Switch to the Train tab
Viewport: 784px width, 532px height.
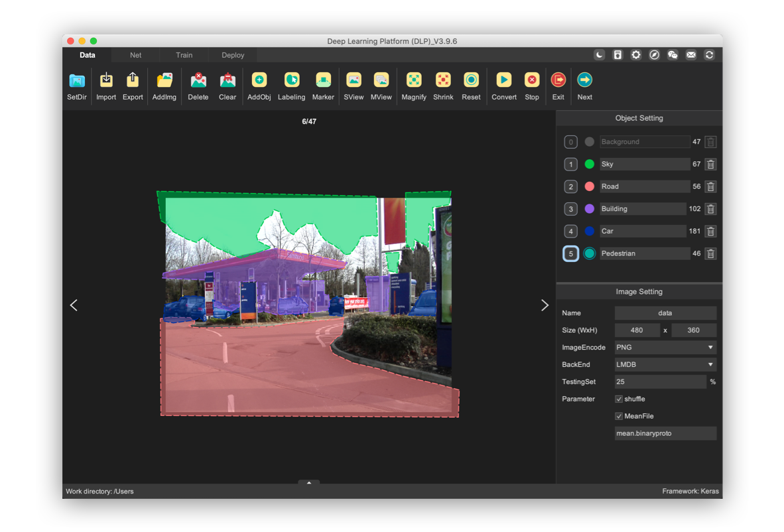(x=184, y=55)
